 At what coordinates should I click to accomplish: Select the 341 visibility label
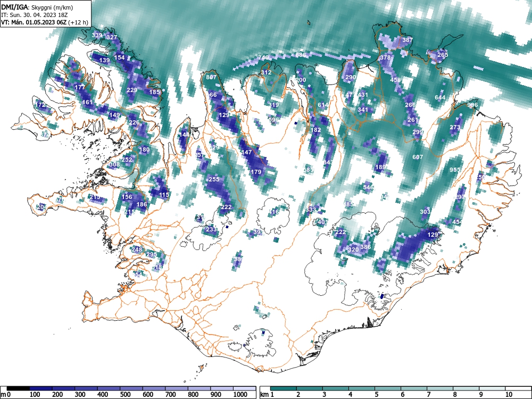pyautogui.click(x=363, y=110)
